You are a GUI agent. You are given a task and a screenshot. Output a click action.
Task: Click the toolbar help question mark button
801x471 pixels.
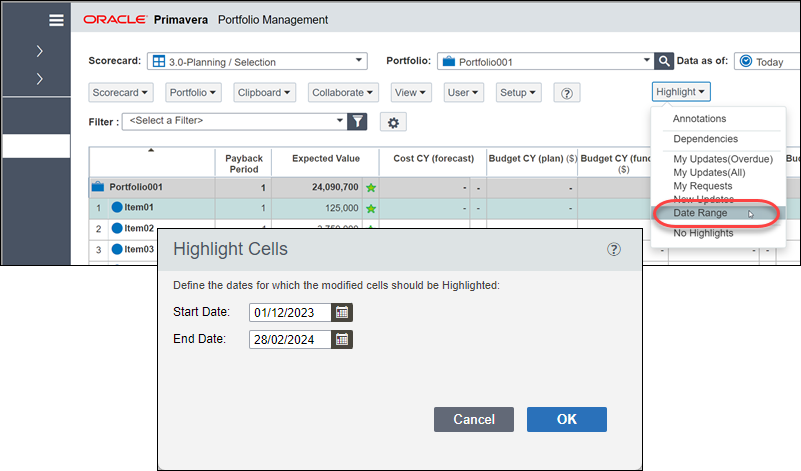[x=567, y=93]
